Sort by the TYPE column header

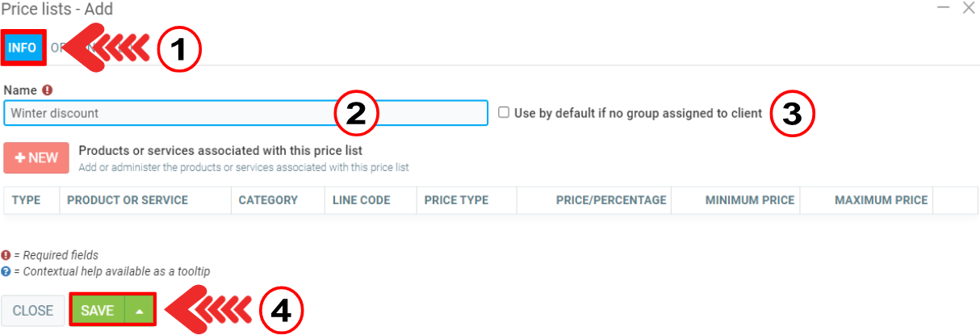pyautogui.click(x=27, y=200)
